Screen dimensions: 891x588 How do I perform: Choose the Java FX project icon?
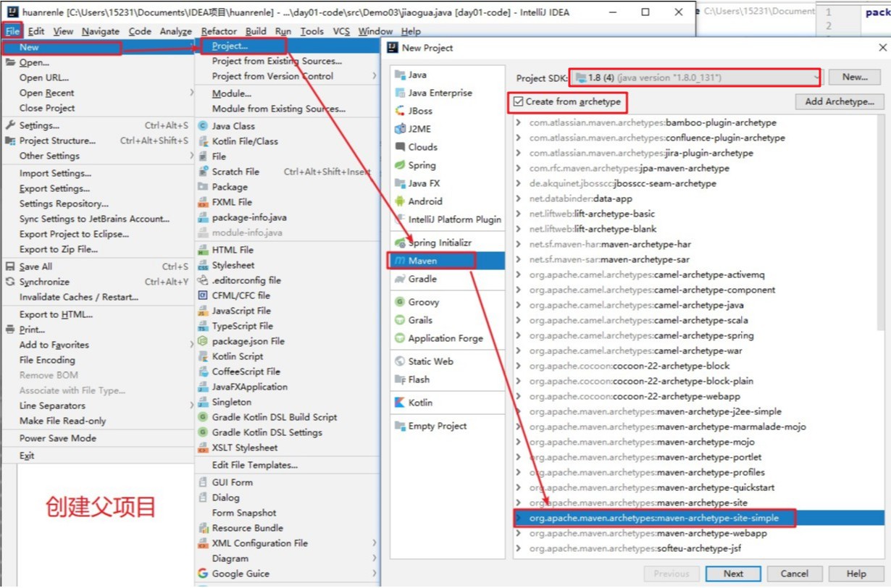(x=400, y=183)
